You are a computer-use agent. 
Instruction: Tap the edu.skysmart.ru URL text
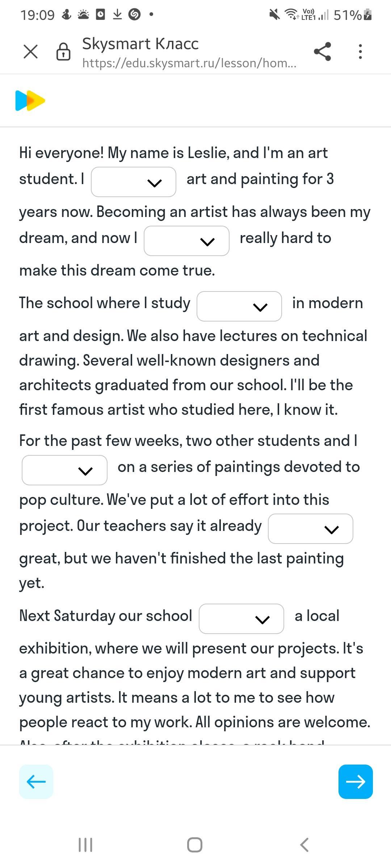coord(189,63)
